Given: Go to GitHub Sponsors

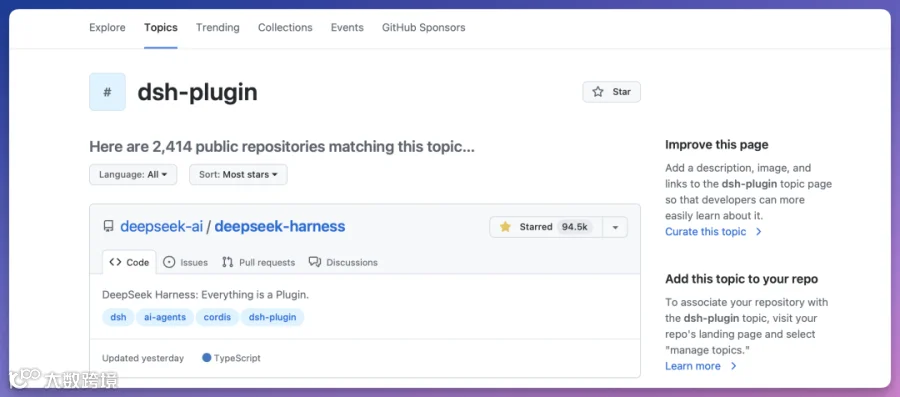Looking at the screenshot, I should (424, 28).
